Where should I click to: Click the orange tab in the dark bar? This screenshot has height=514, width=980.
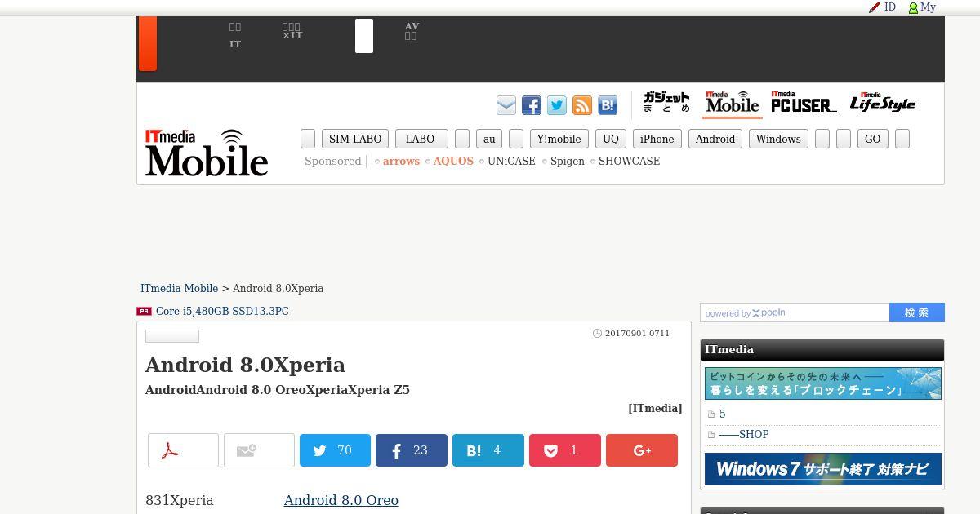pyautogui.click(x=148, y=43)
